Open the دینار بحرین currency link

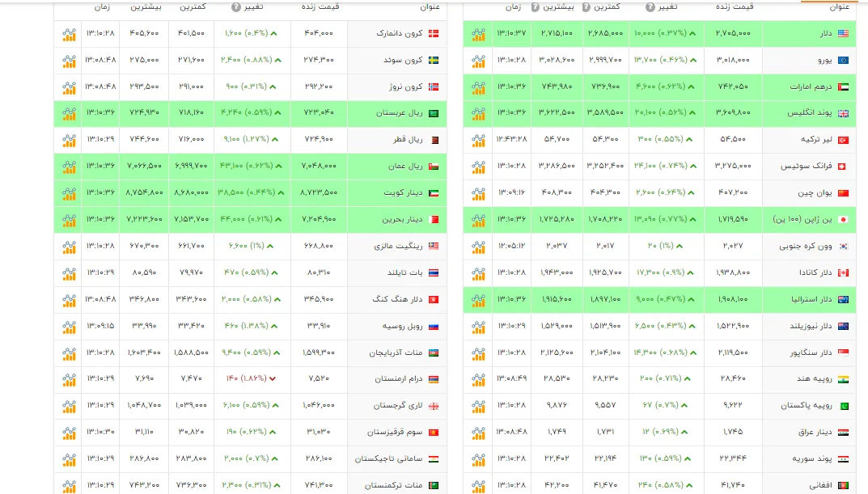[402, 220]
